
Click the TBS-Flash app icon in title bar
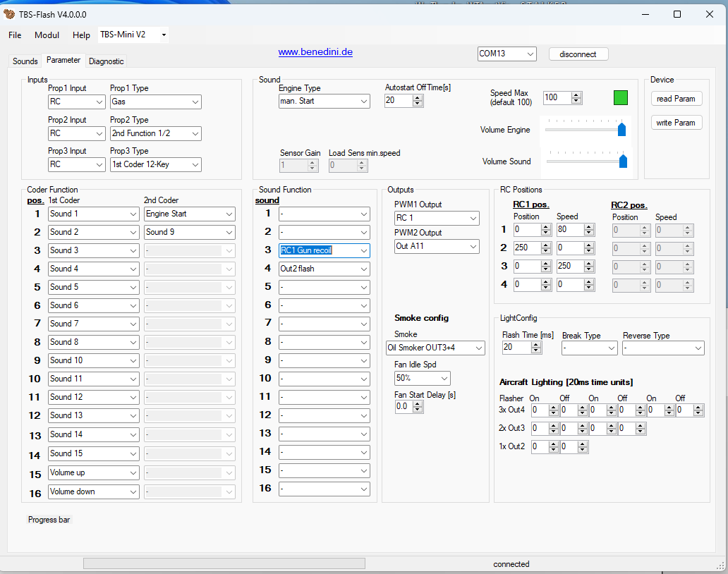click(9, 14)
